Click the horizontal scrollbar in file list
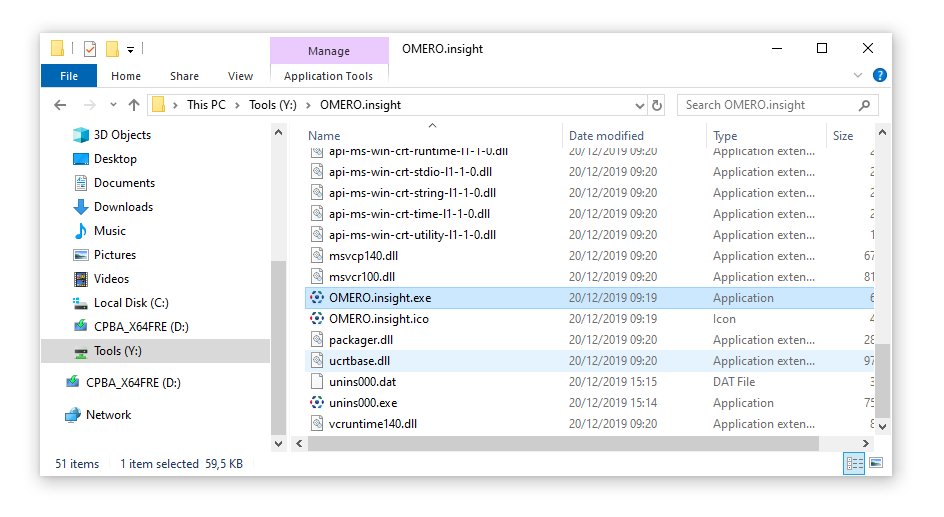 [560, 443]
